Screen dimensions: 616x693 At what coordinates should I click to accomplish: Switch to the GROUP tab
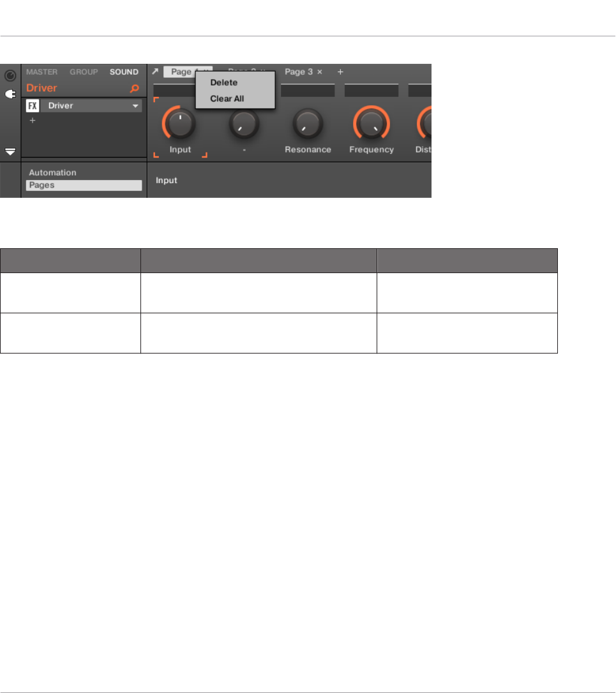coord(84,71)
